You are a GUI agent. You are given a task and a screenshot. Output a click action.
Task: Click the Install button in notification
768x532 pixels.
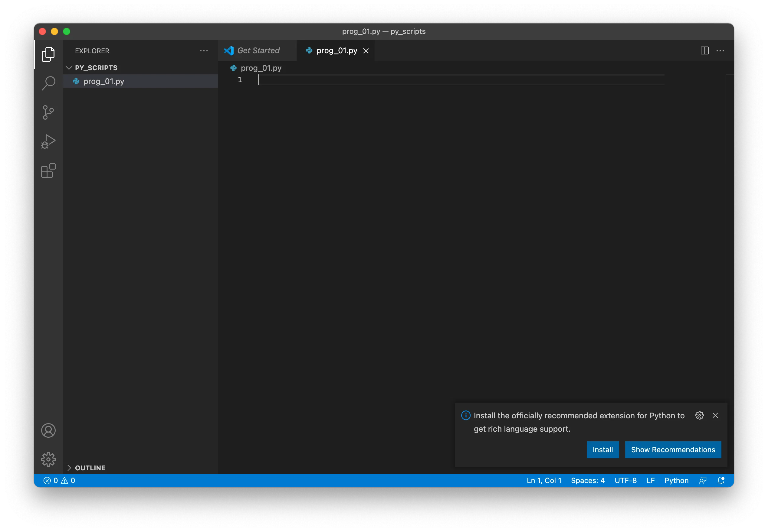602,450
